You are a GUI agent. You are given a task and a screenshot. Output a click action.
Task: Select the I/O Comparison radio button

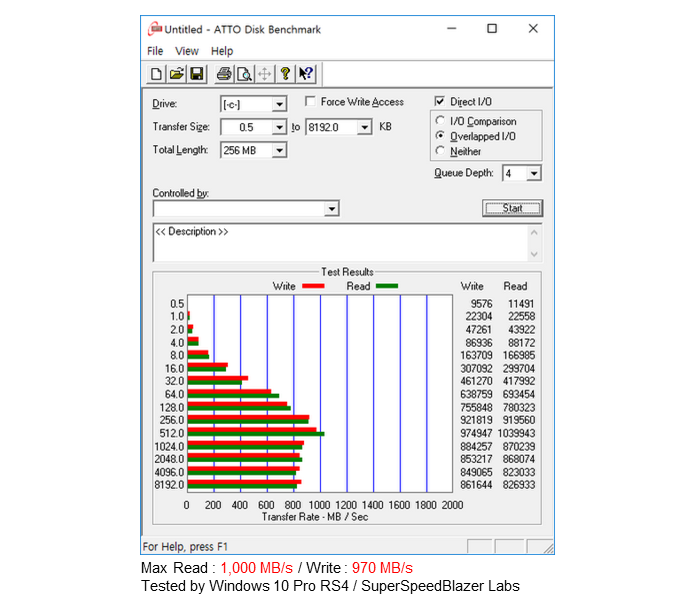(440, 121)
